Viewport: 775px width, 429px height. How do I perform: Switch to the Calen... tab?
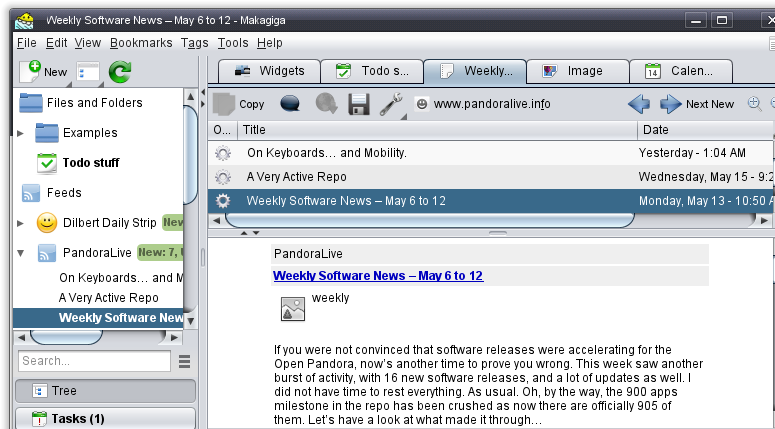(x=681, y=71)
